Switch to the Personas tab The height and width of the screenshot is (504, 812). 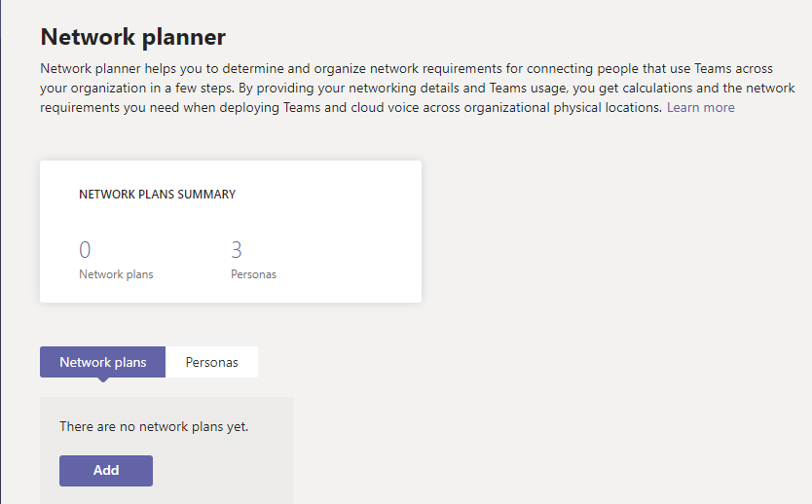(211, 362)
